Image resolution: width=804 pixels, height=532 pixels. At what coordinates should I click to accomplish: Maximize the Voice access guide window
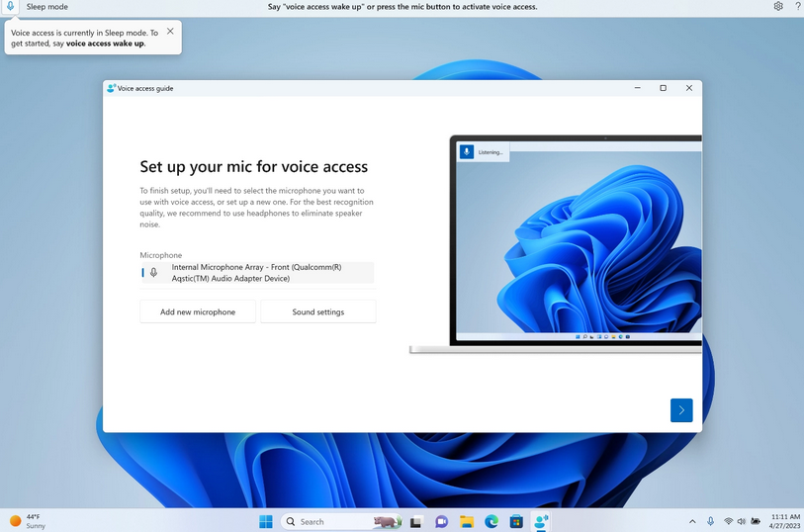click(663, 88)
